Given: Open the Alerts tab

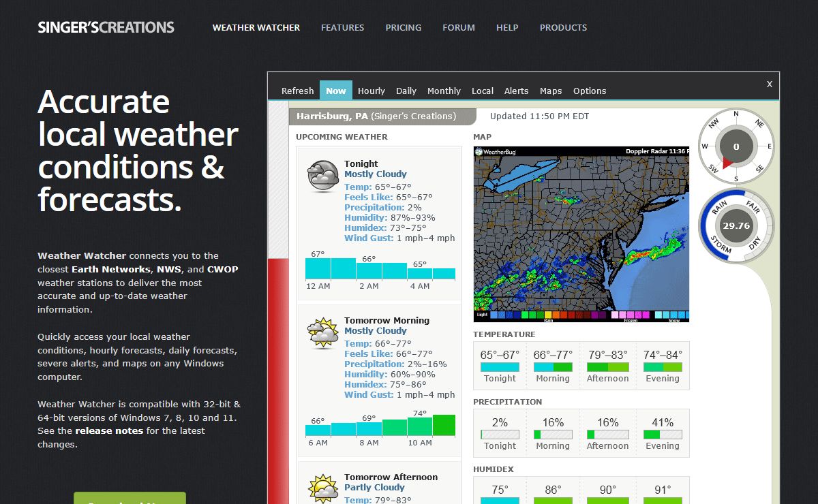Looking at the screenshot, I should point(517,91).
